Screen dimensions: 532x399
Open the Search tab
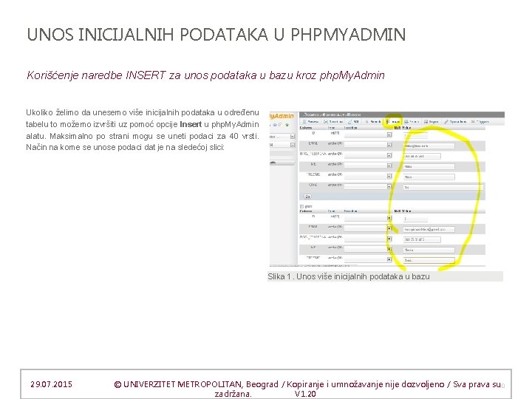pos(373,121)
